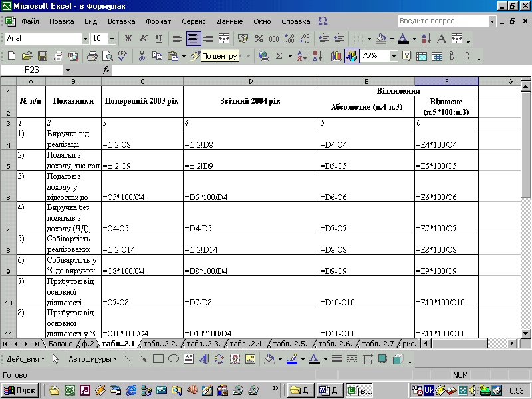Open font color dropdown arrow
This screenshot has width=532, height=399.
pos(414,39)
